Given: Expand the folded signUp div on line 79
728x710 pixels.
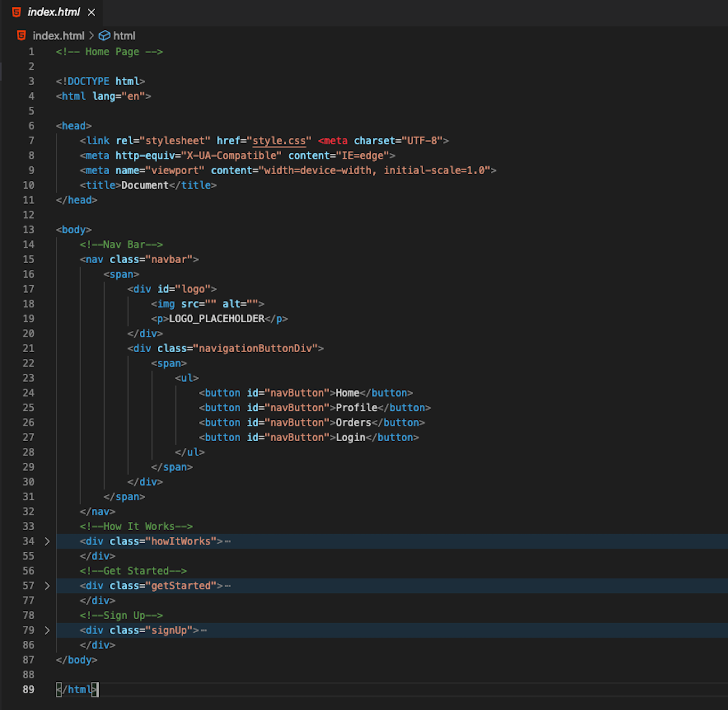Looking at the screenshot, I should click(x=47, y=630).
